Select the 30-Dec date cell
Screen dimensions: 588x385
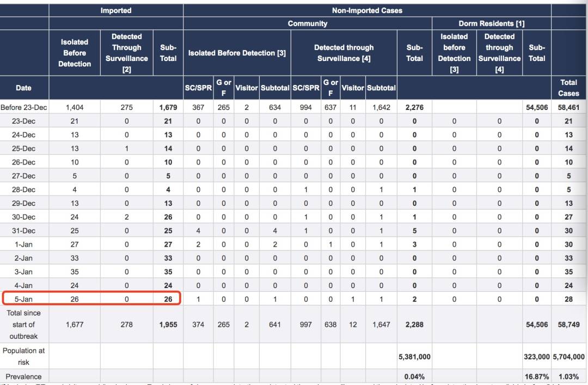[23, 217]
